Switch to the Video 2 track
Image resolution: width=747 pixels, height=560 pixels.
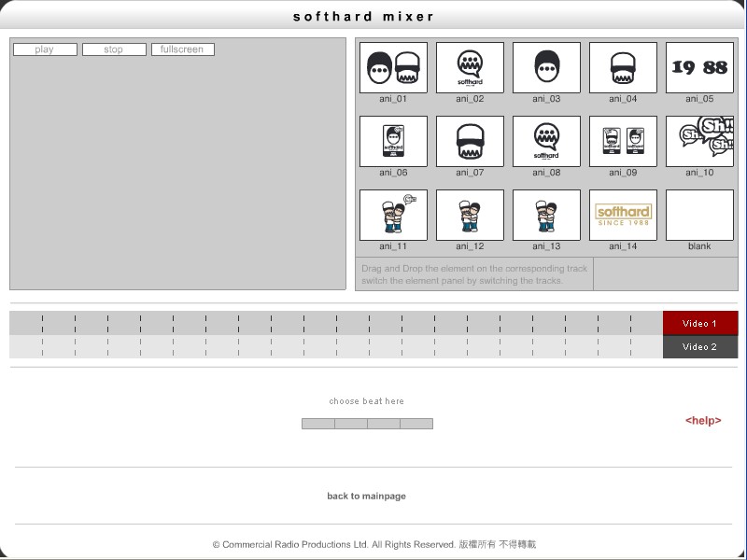tap(700, 346)
